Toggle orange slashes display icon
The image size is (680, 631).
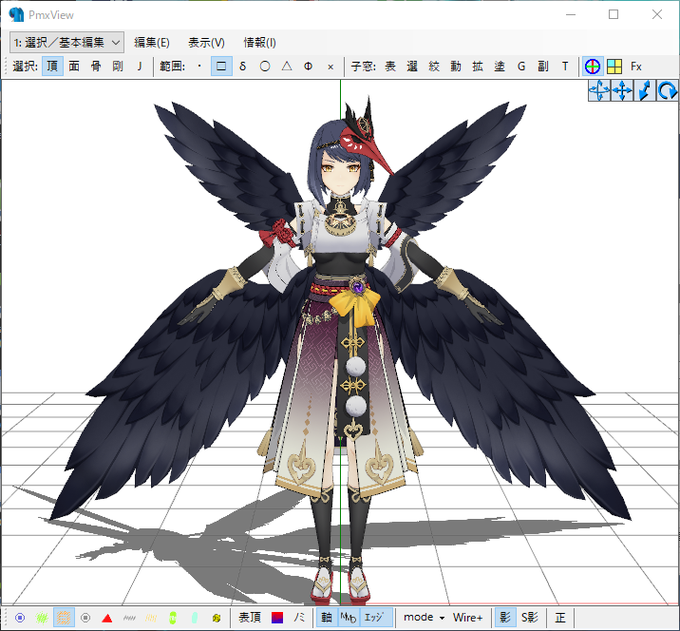pos(150,618)
